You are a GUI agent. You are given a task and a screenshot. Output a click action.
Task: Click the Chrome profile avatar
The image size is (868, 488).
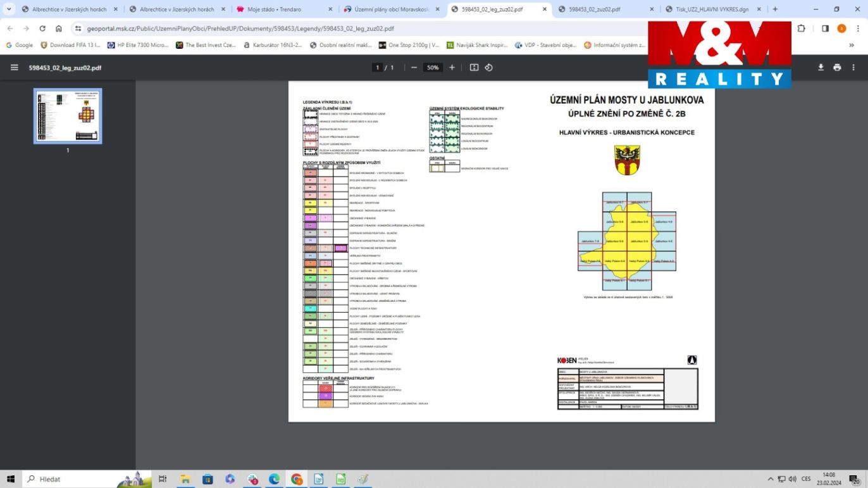(x=841, y=28)
